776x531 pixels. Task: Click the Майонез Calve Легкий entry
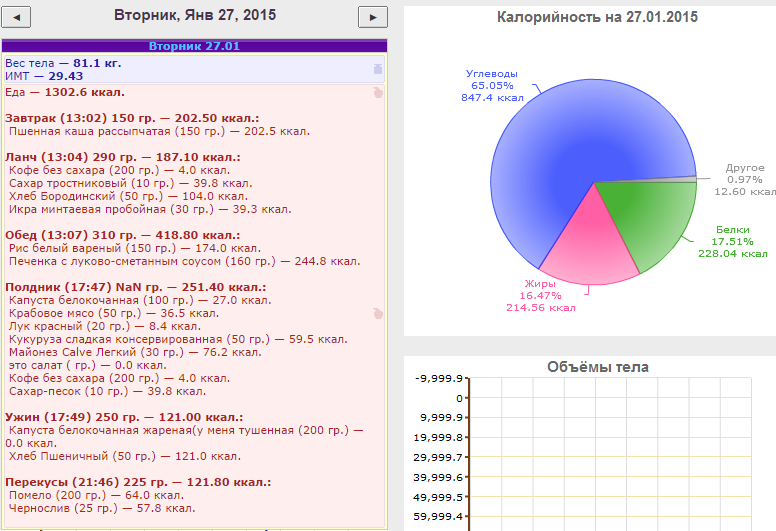135,352
